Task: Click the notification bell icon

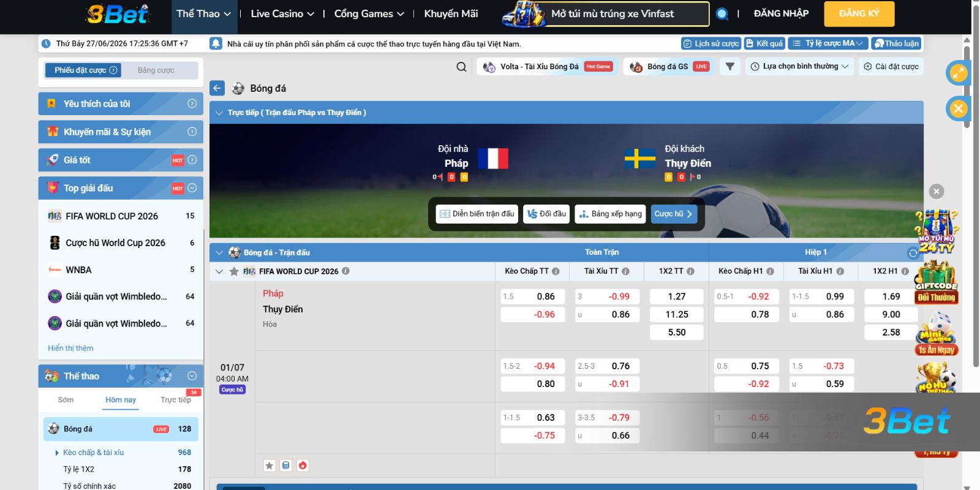Action: (x=216, y=43)
